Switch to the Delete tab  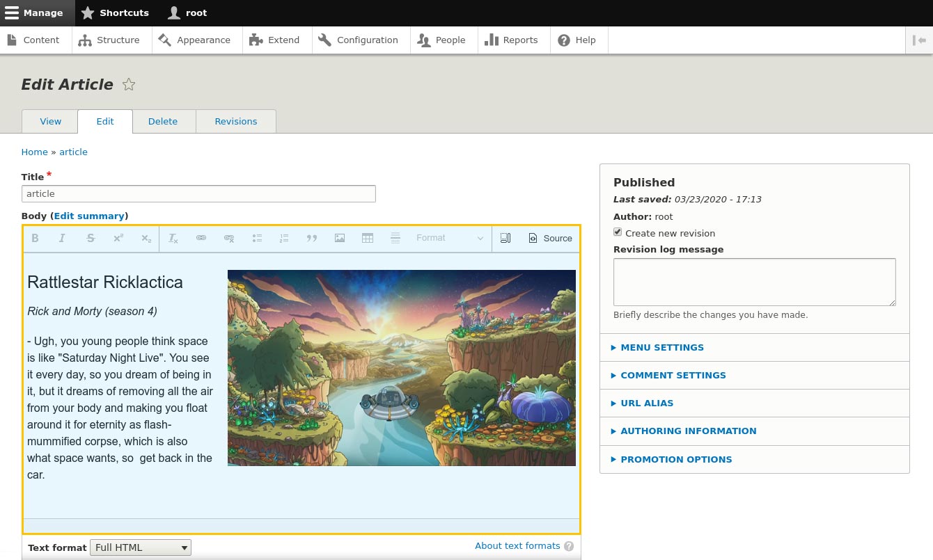[x=163, y=121]
